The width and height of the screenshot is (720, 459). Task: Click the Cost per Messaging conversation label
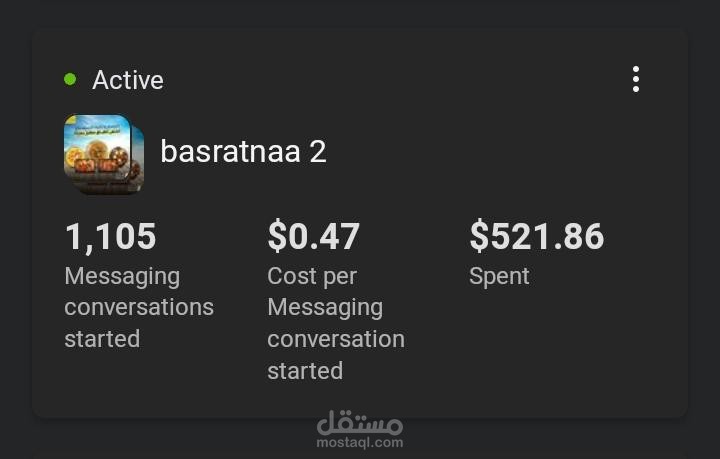click(x=335, y=323)
